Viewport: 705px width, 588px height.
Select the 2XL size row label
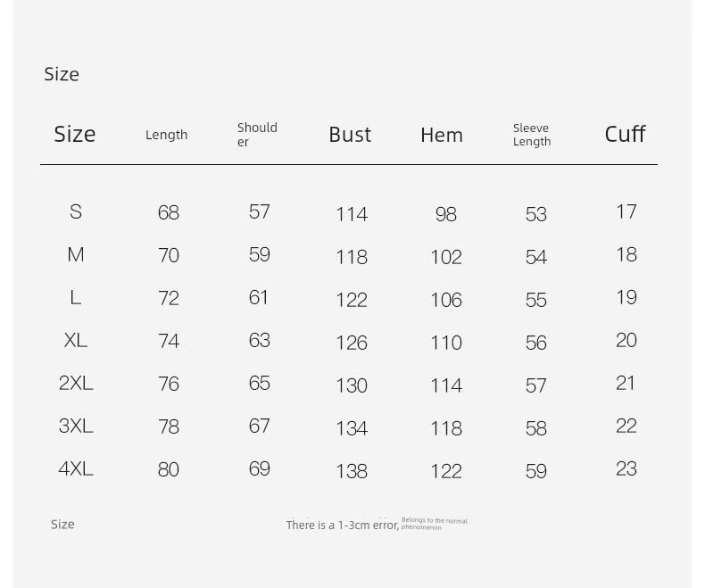[x=76, y=383]
